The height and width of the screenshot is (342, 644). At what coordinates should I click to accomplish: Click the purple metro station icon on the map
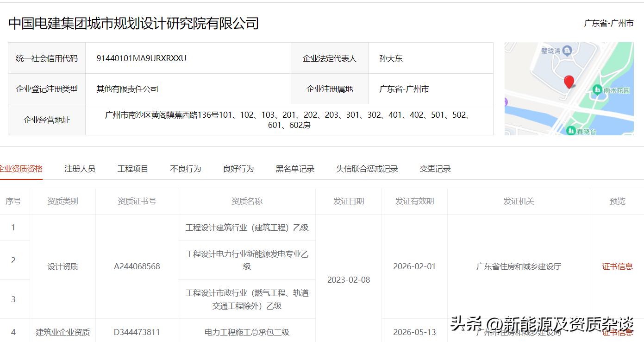506,101
